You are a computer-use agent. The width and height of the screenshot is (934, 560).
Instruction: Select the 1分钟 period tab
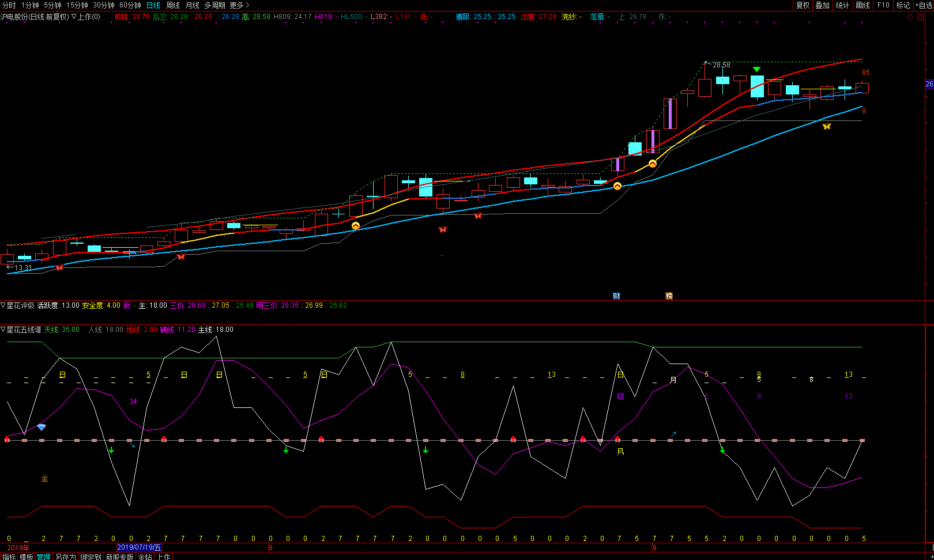click(x=30, y=5)
